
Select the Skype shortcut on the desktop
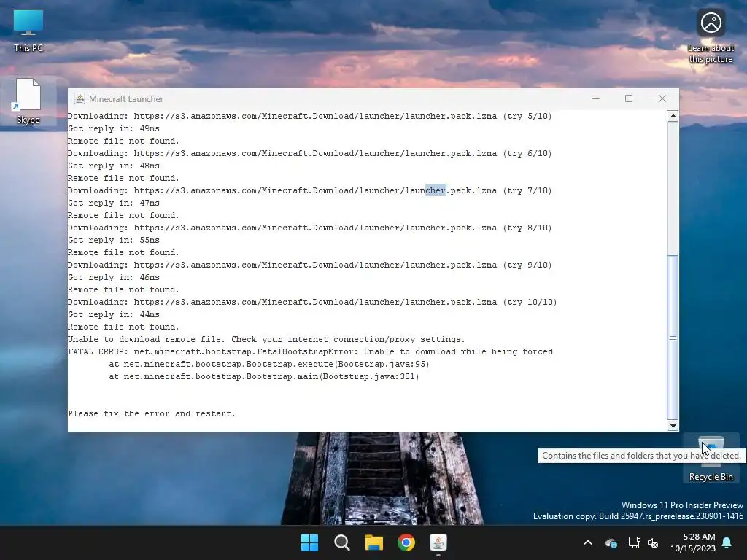(x=28, y=101)
